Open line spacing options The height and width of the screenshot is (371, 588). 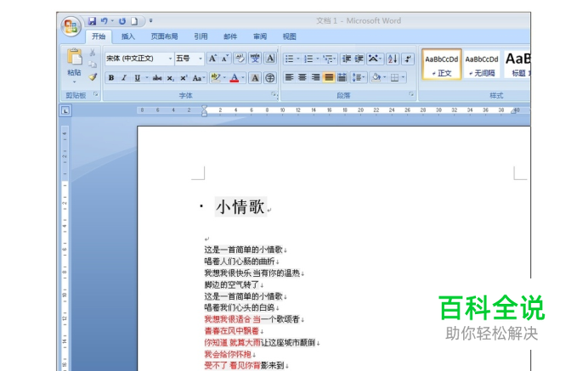(x=358, y=77)
